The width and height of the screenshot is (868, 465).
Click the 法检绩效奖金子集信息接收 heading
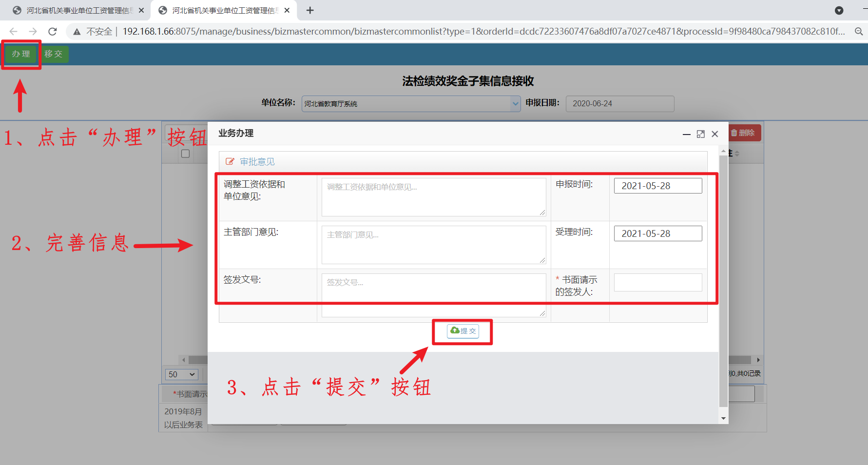468,81
